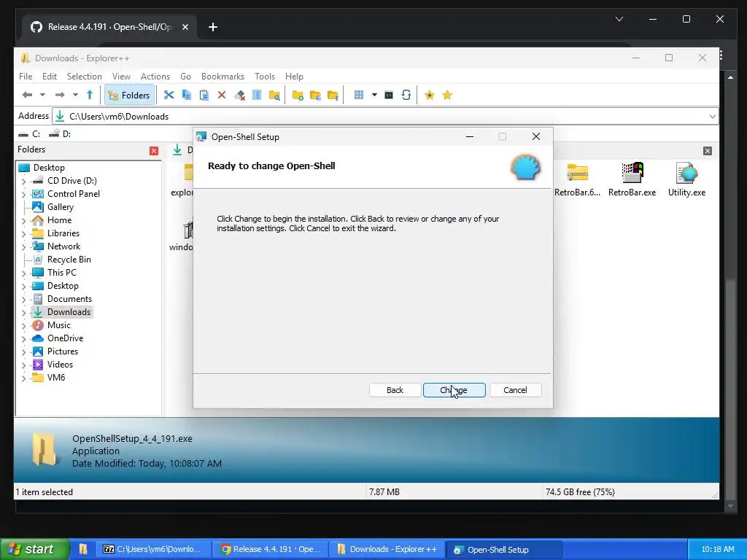Click the Organize Bookmarks star icon
This screenshot has width=747, height=560.
tap(447, 95)
